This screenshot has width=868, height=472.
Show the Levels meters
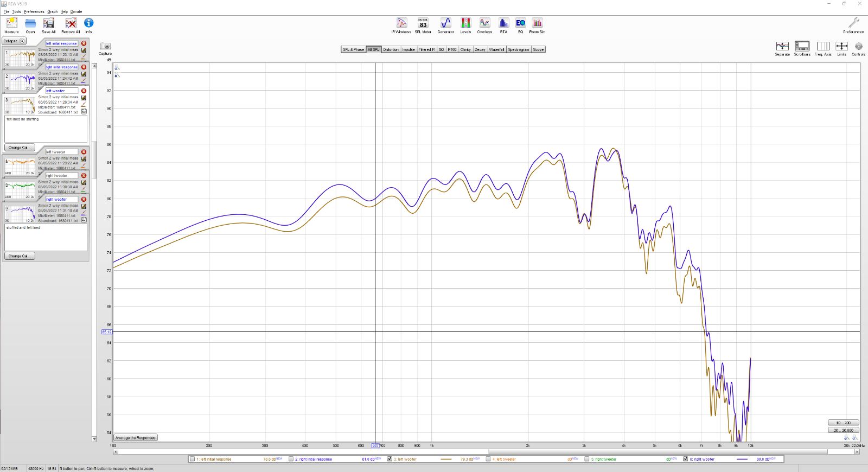pos(465,25)
